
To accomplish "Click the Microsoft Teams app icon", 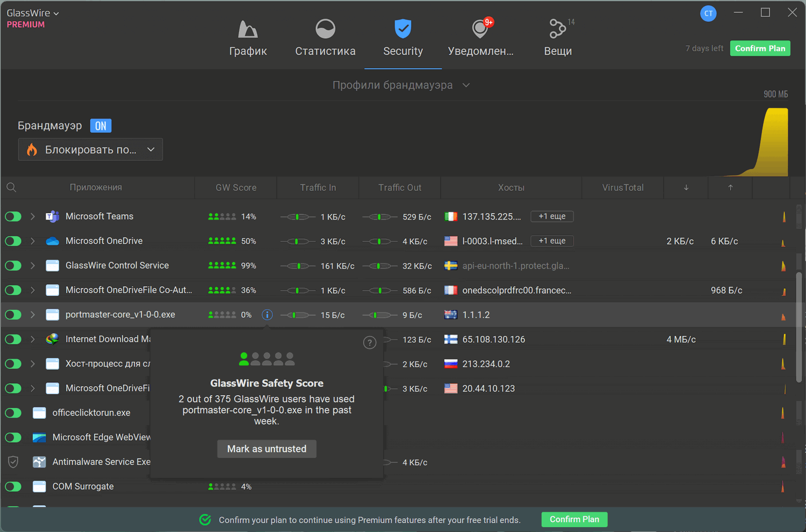I will [x=52, y=216].
